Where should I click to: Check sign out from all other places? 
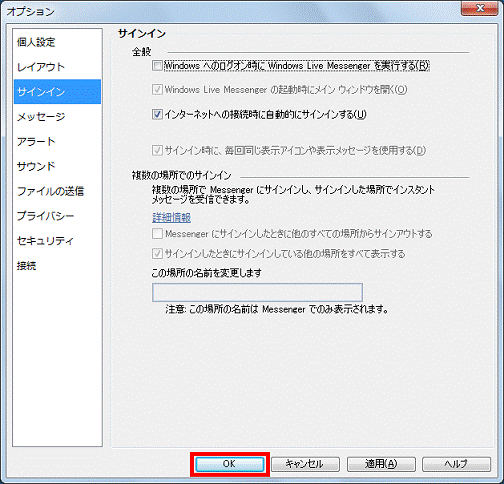pos(157,234)
